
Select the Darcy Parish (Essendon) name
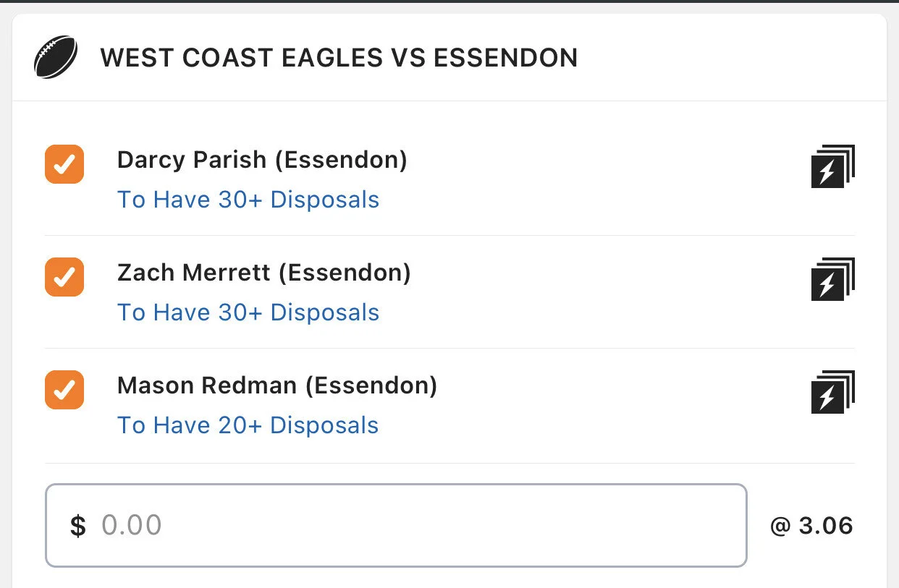pos(262,160)
